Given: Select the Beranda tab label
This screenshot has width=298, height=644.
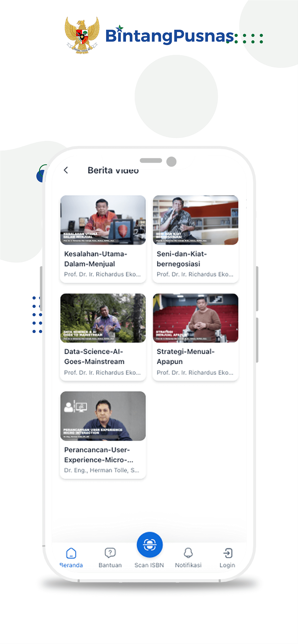Looking at the screenshot, I should [71, 565].
